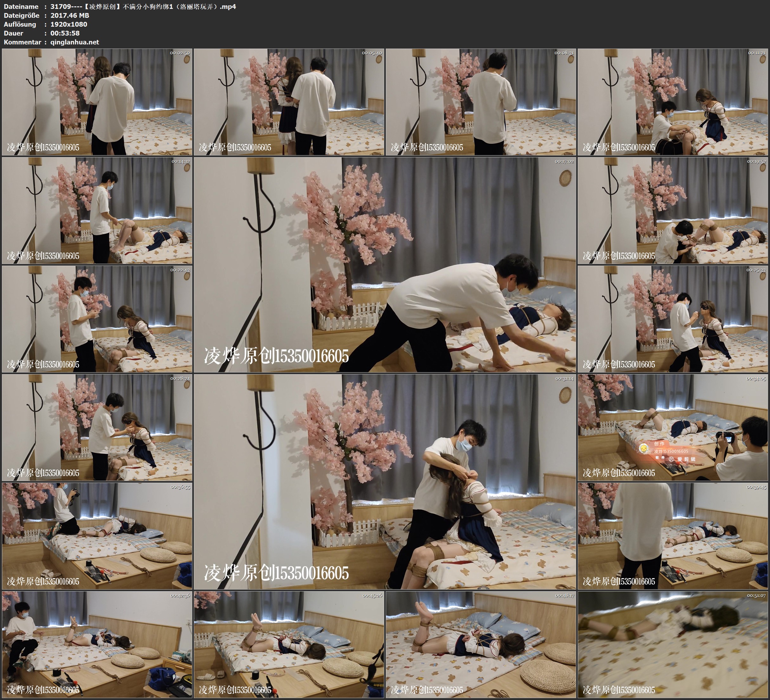The height and width of the screenshot is (700, 770).
Task: Select the Dauer value 00:53:58
Action: click(x=65, y=33)
